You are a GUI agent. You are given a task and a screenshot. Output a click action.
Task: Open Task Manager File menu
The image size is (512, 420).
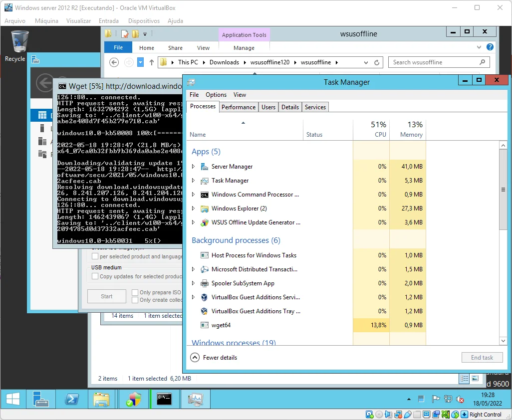pyautogui.click(x=194, y=95)
